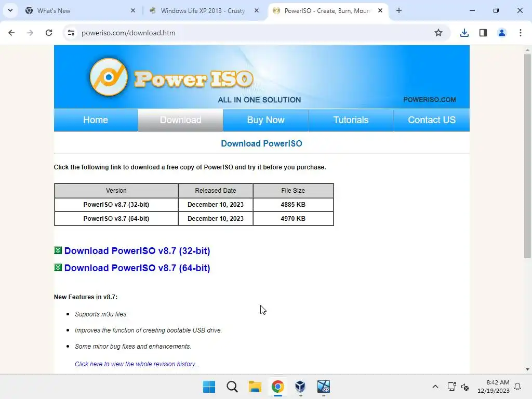Screen dimensions: 532x399
Task: Open the Download navigation item
Action: coord(180,120)
